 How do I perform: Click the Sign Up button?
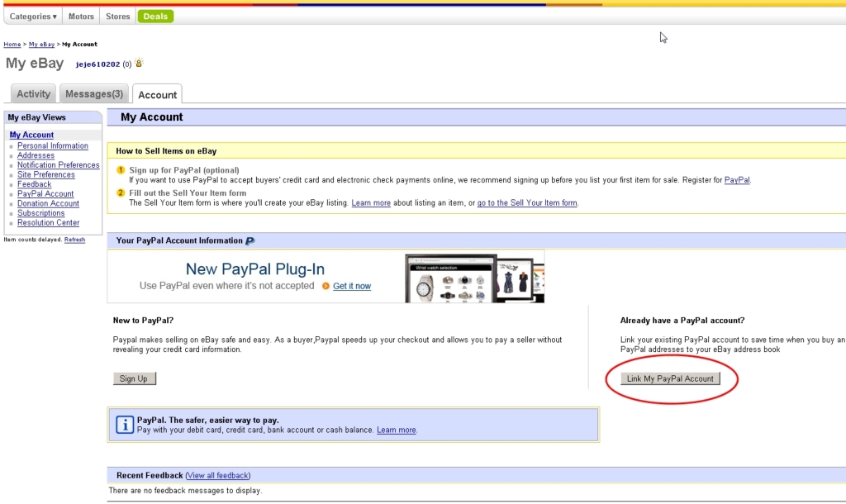pyautogui.click(x=135, y=378)
